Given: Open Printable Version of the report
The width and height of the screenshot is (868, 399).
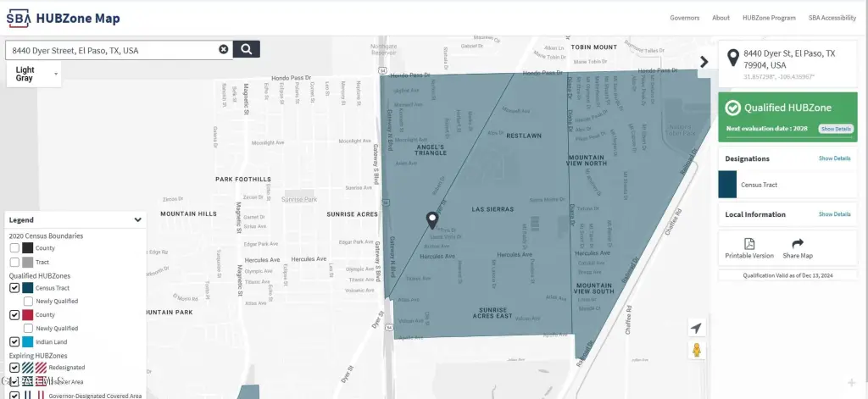Looking at the screenshot, I should [749, 249].
